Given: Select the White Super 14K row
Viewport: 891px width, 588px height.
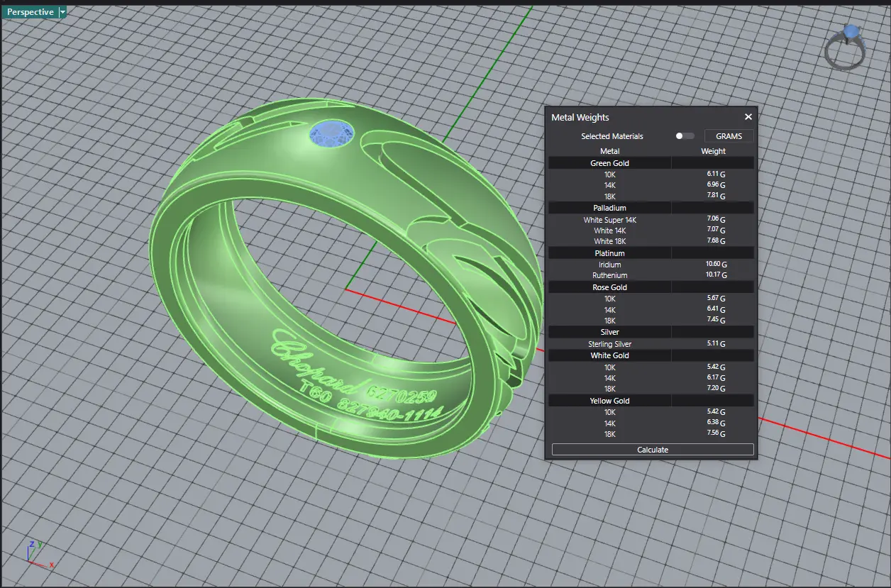Looking at the screenshot, I should click(651, 220).
